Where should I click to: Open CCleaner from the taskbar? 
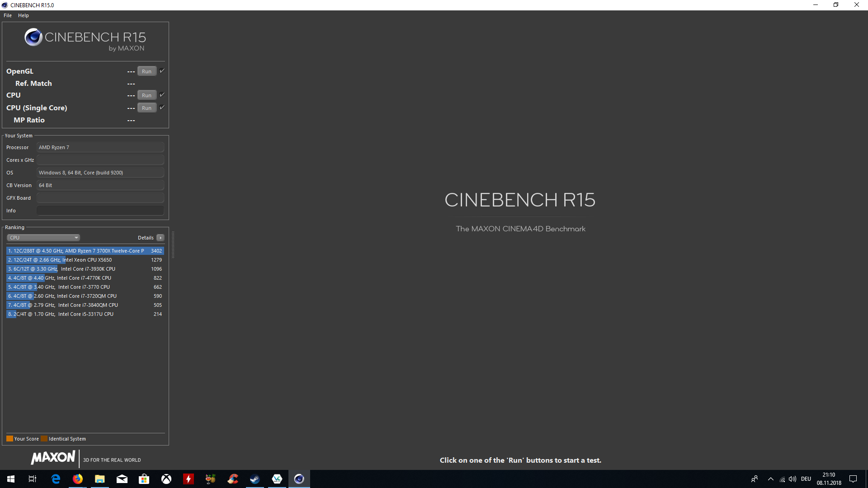(x=233, y=479)
